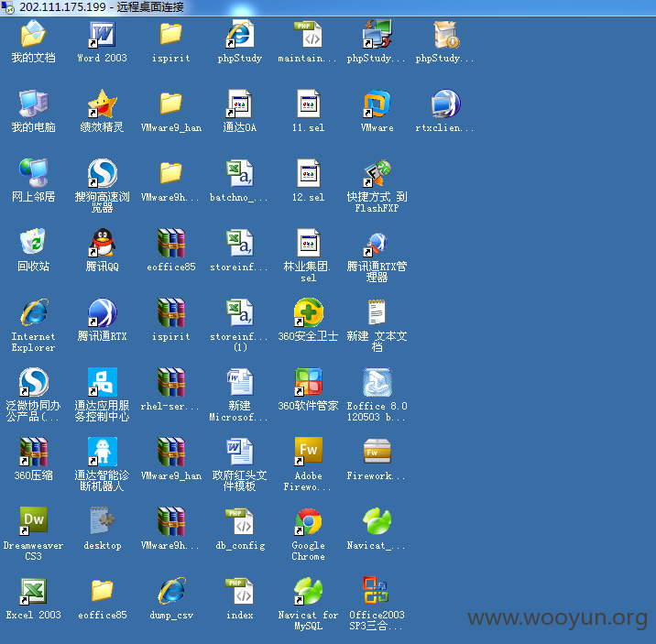Open the rtxclien... icon
The image size is (656, 644).
(445, 104)
